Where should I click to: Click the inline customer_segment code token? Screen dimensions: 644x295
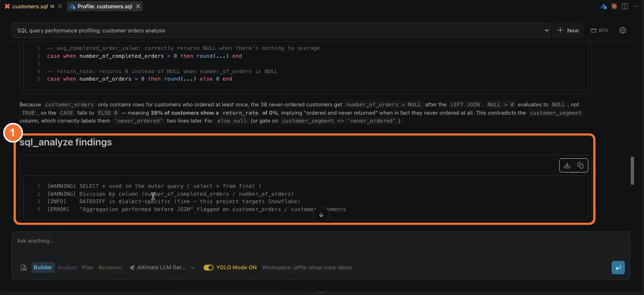(x=556, y=113)
